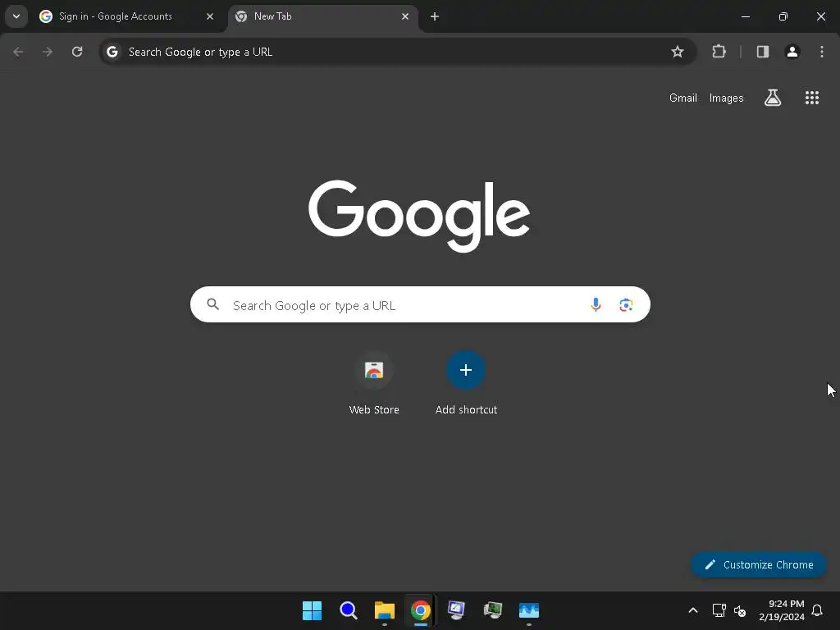The width and height of the screenshot is (840, 630).
Task: Open the clock showing 9:24 PM
Action: point(782,610)
